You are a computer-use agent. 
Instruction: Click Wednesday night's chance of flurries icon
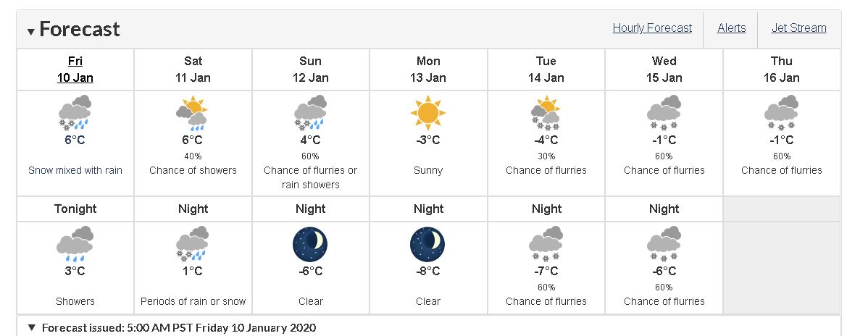(x=664, y=243)
